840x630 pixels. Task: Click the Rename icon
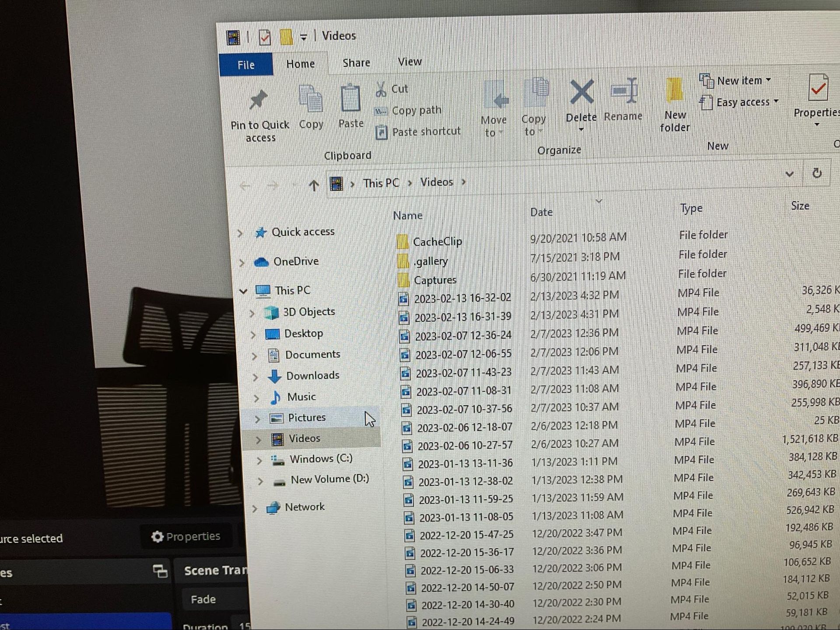(x=624, y=90)
